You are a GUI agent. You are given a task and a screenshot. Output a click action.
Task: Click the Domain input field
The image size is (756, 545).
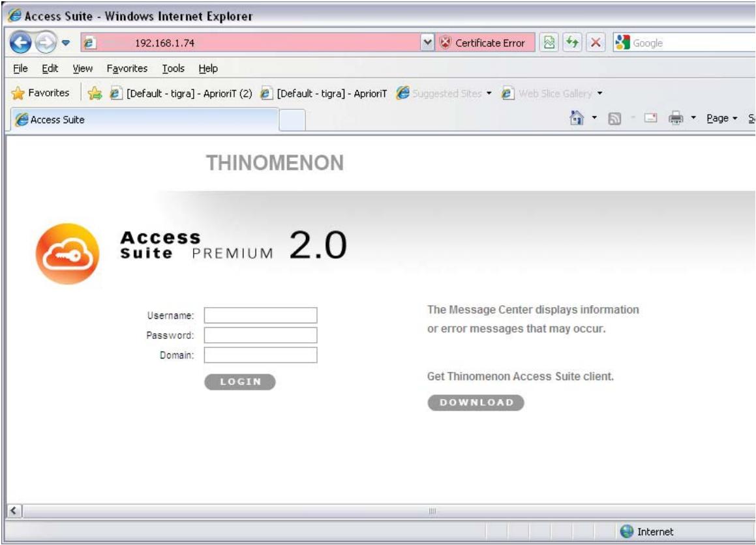260,355
